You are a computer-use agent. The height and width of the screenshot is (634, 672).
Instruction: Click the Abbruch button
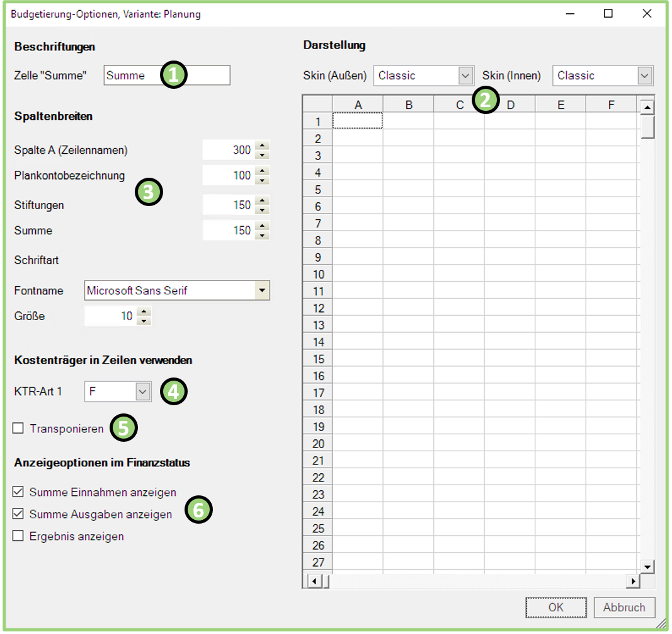[624, 608]
